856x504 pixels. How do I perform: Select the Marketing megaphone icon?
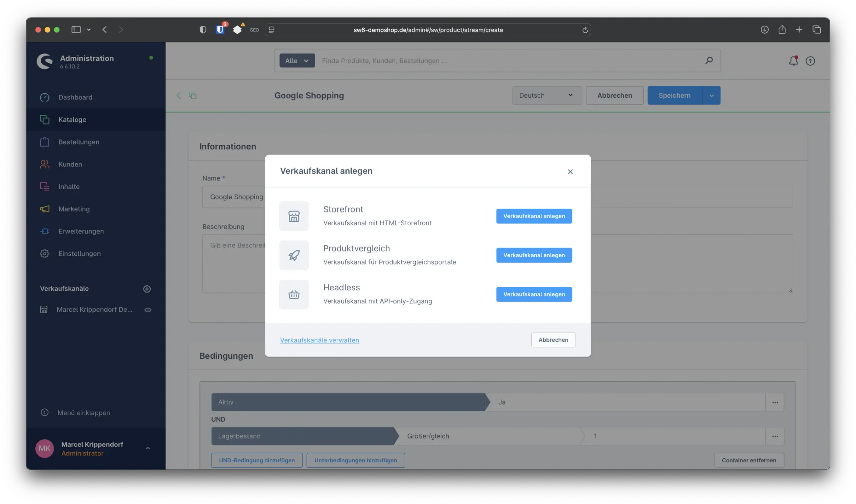click(x=45, y=209)
